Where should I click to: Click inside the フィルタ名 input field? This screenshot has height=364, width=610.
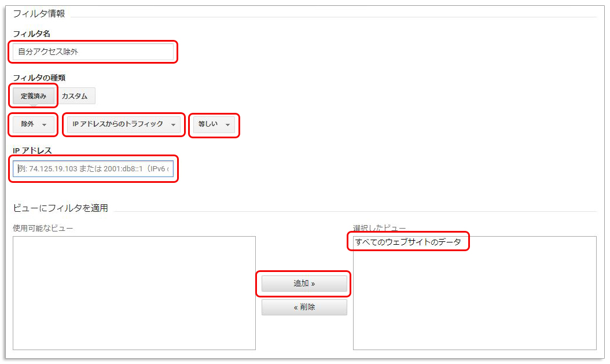[x=93, y=52]
